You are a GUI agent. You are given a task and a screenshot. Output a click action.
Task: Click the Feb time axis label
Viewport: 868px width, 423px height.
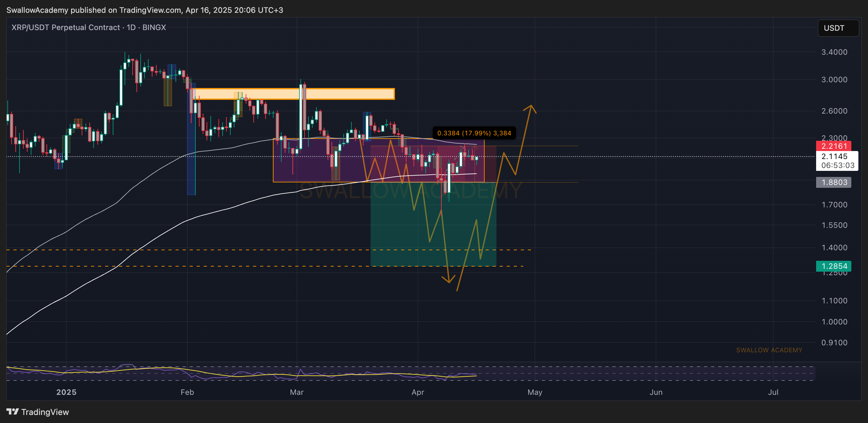tap(187, 392)
